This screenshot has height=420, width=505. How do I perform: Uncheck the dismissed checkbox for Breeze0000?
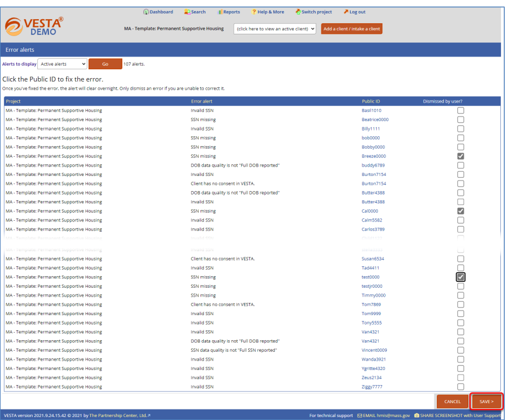(x=461, y=156)
